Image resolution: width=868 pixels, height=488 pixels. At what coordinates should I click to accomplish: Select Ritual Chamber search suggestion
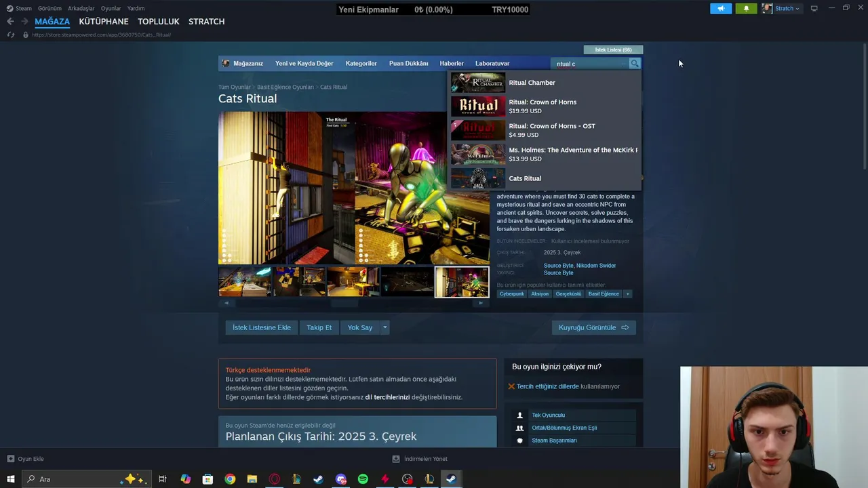pos(545,83)
